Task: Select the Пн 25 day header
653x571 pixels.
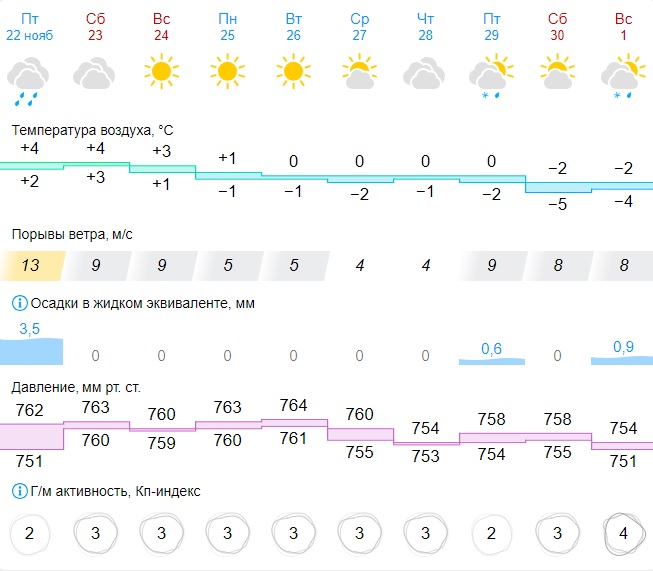Action: click(x=227, y=27)
